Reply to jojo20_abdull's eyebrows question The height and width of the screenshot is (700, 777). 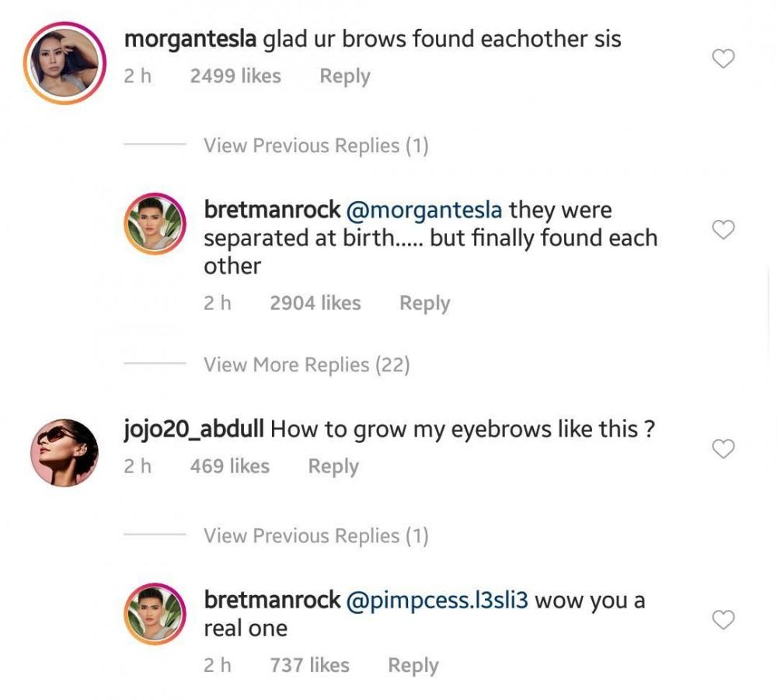pyautogui.click(x=333, y=466)
